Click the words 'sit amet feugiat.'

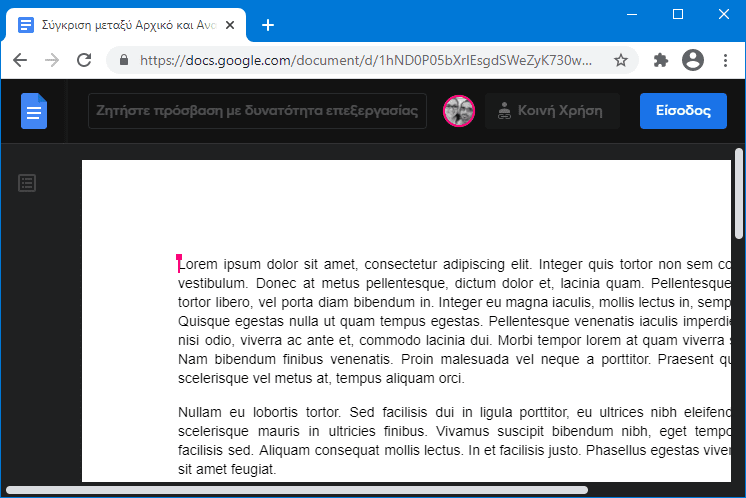point(227,469)
